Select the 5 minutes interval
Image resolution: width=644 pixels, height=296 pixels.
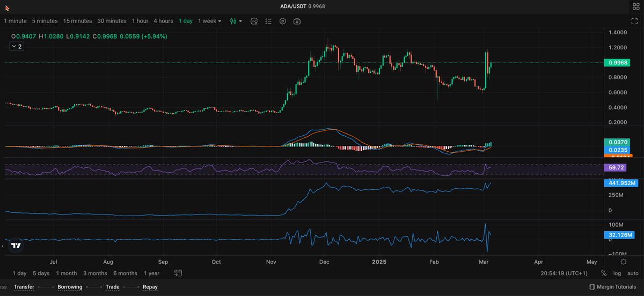[x=45, y=21]
